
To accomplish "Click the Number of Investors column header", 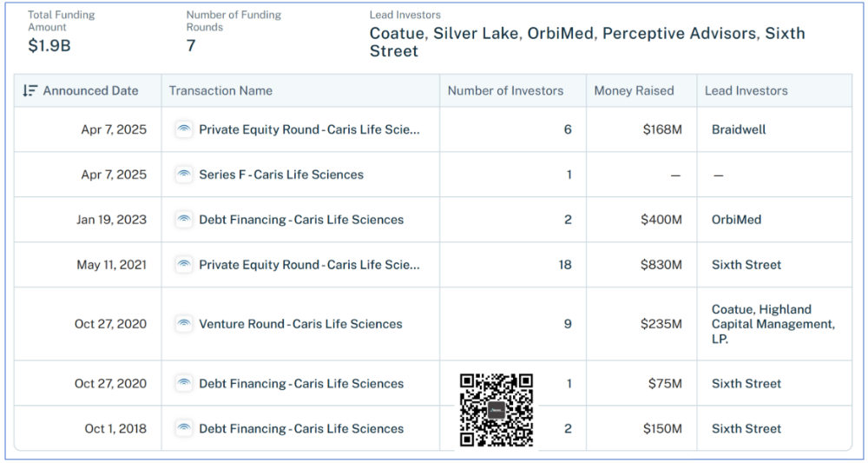I will (505, 90).
